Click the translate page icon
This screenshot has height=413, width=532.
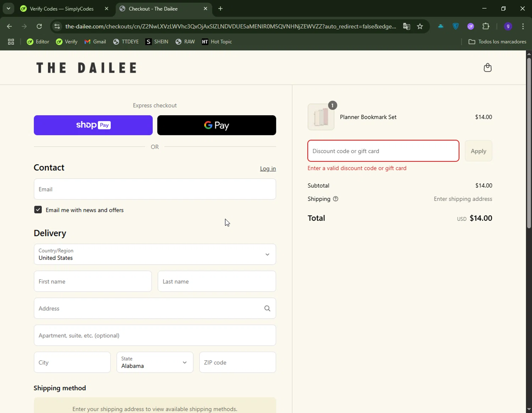pyautogui.click(x=406, y=26)
